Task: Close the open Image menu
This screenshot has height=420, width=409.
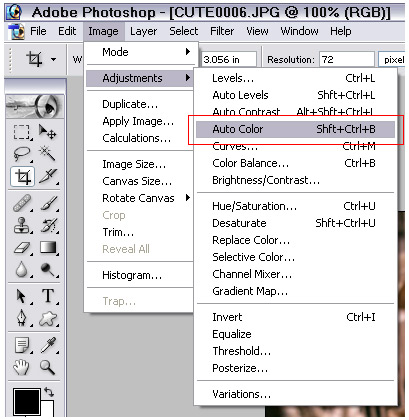Action: (103, 31)
